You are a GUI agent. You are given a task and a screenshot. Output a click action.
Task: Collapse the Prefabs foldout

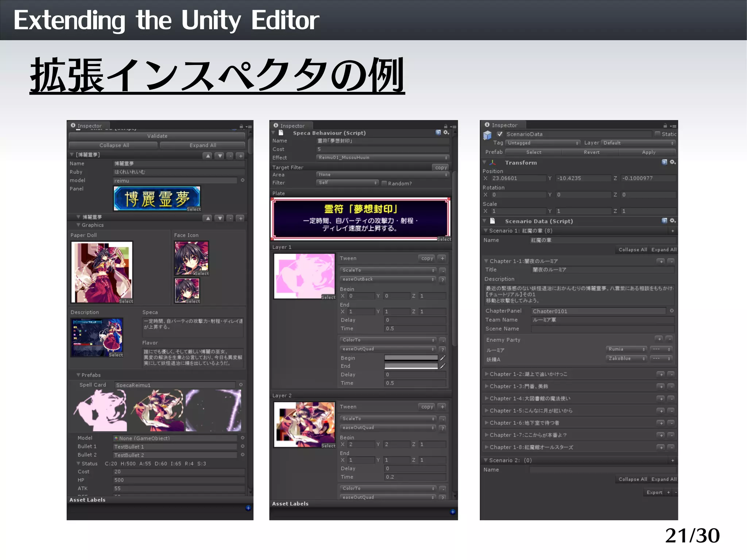[78, 375]
